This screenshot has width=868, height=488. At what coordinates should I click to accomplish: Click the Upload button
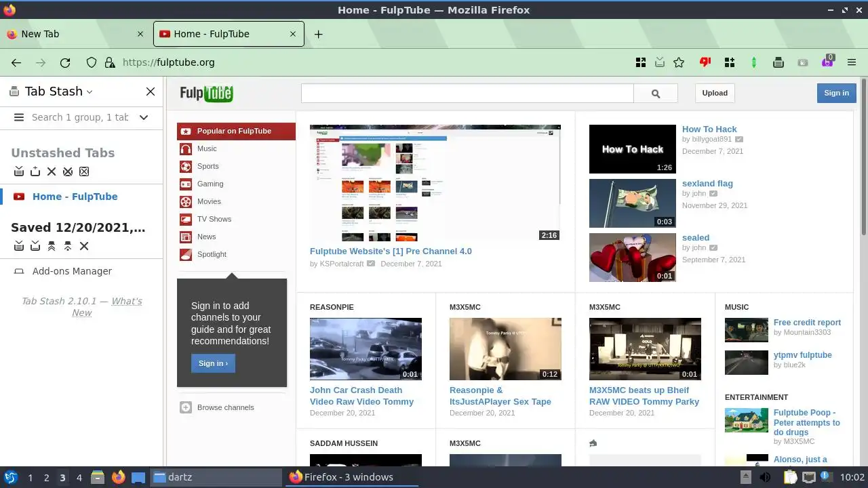pos(715,94)
